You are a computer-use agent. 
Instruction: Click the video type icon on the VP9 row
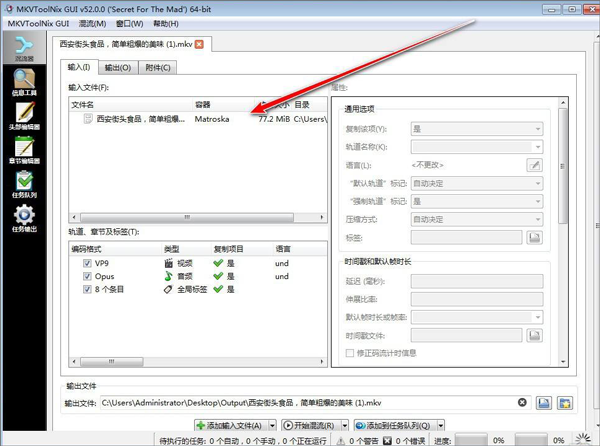tap(168, 263)
